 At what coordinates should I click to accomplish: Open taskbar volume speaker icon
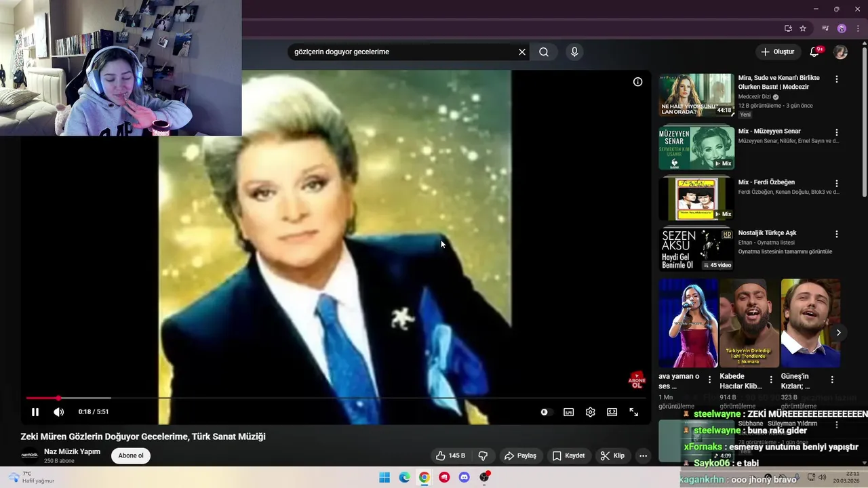pyautogui.click(x=823, y=477)
